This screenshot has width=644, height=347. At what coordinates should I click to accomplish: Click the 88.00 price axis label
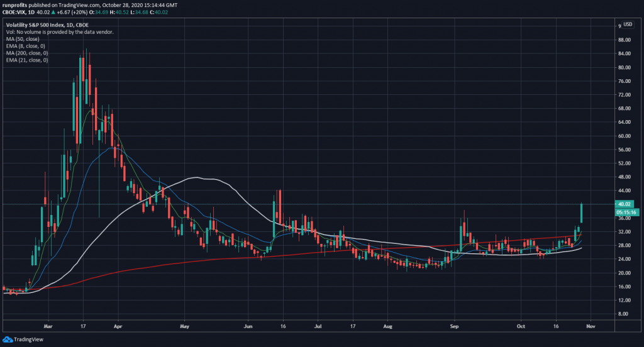[625, 40]
